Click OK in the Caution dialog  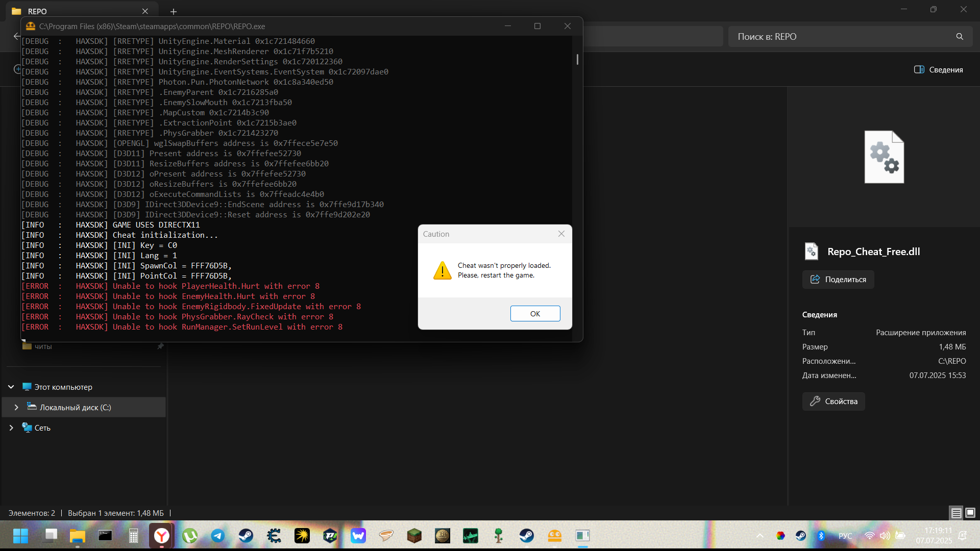pos(535,314)
